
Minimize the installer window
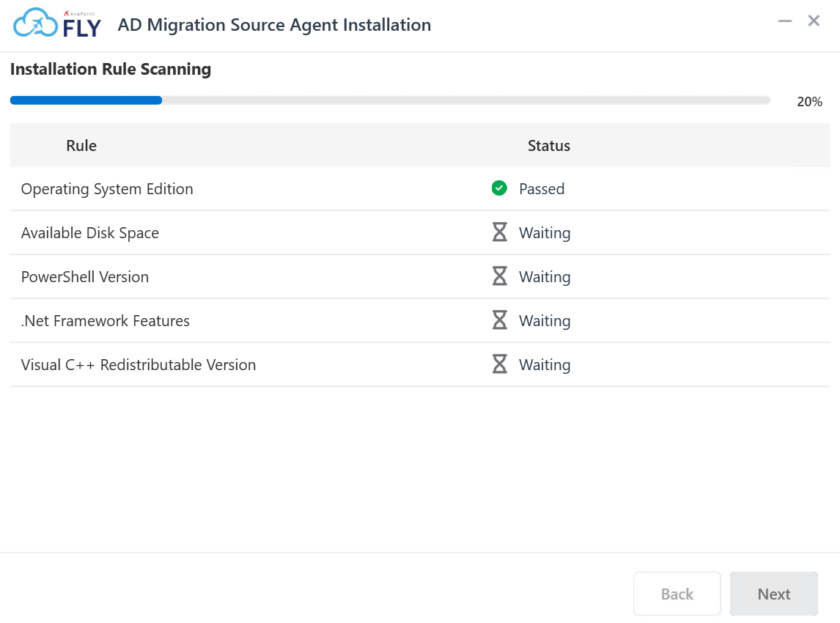(x=784, y=21)
